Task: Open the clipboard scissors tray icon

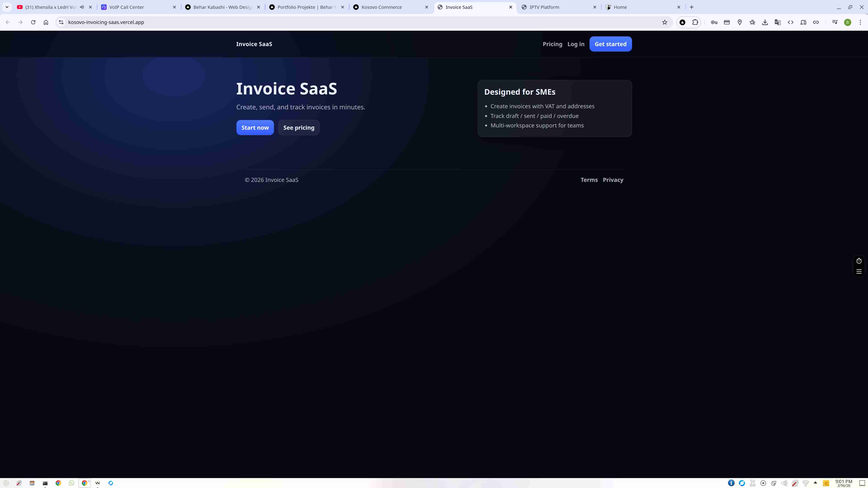Action: tap(752, 483)
